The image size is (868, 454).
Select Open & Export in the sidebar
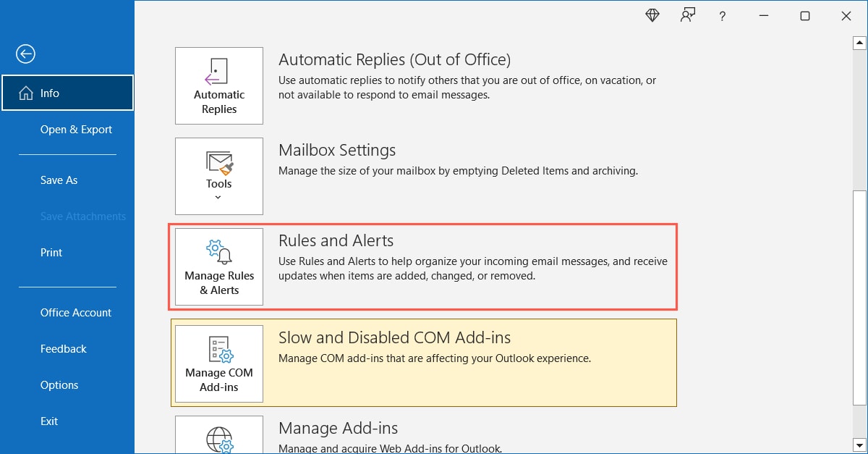(x=76, y=129)
